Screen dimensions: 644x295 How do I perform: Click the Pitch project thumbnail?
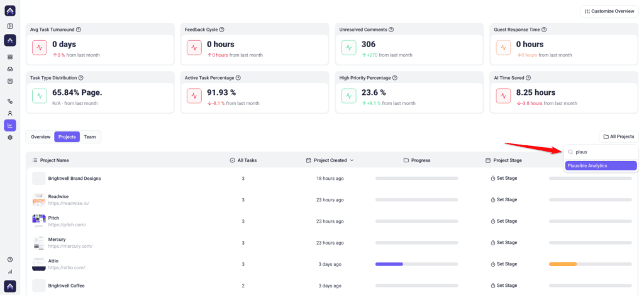(39, 221)
